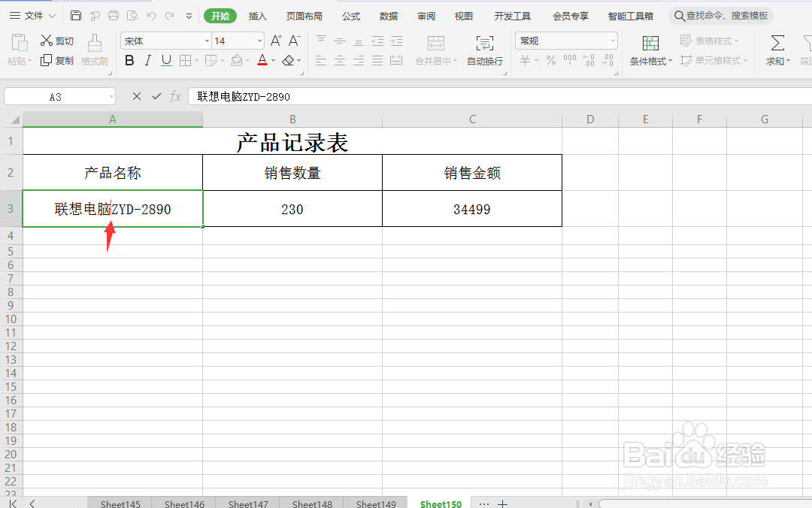Open the Name Box A3 dropdown
The height and width of the screenshot is (508, 812).
pos(111,97)
